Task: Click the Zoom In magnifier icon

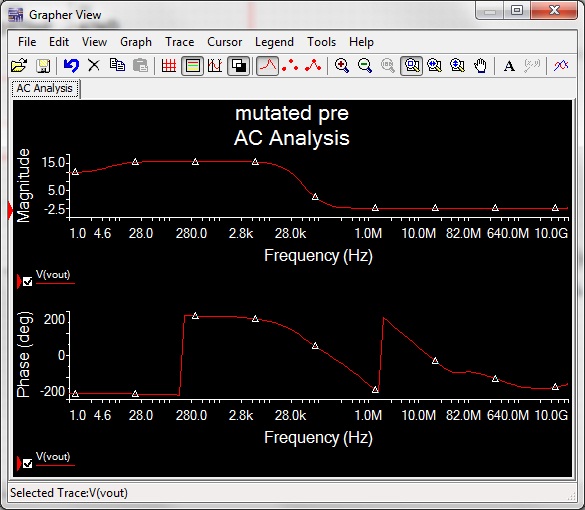Action: pos(341,66)
